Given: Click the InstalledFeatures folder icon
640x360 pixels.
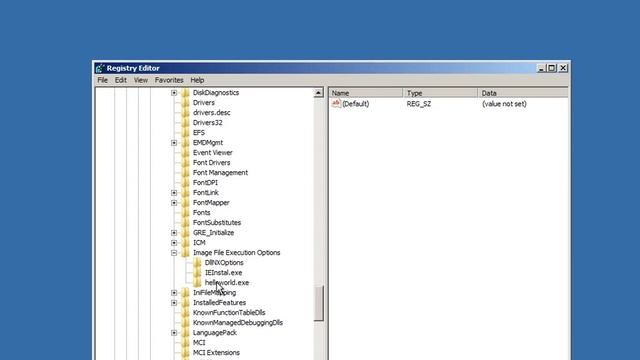Looking at the screenshot, I should 185,303.
